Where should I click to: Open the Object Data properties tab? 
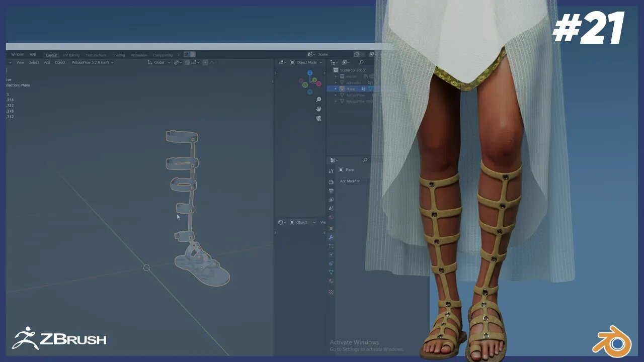click(x=331, y=272)
